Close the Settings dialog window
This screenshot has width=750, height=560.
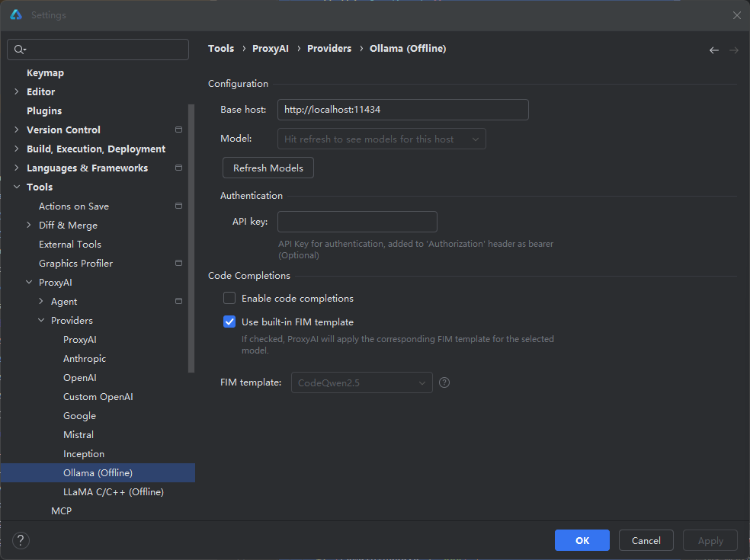736,15
